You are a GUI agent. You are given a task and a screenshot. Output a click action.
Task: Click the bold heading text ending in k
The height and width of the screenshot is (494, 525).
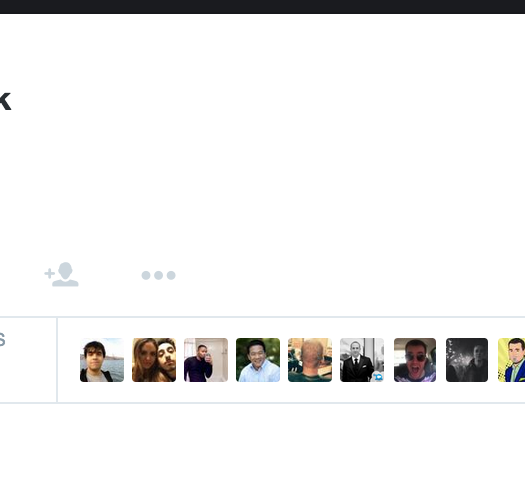[x=5, y=101]
